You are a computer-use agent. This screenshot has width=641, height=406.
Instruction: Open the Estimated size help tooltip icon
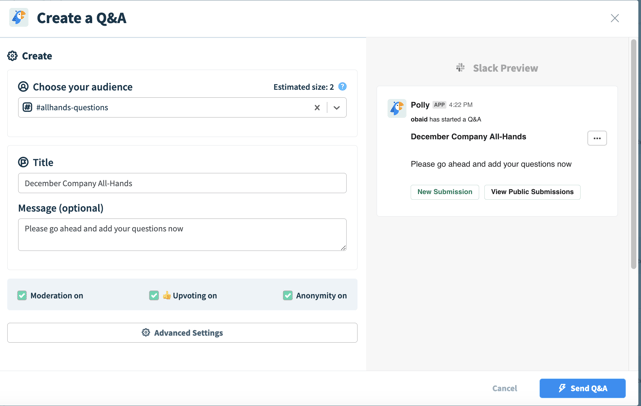[343, 87]
